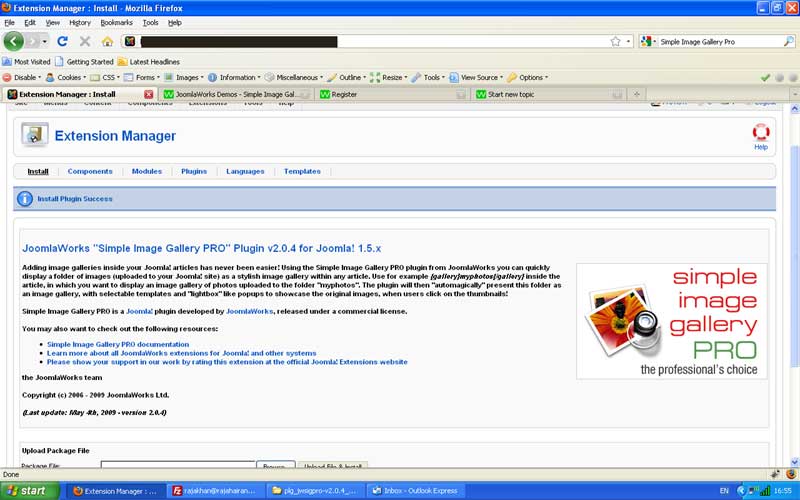Viewport: 800px width, 500px height.
Task: Click the Extension Manager header icon
Action: [x=35, y=135]
